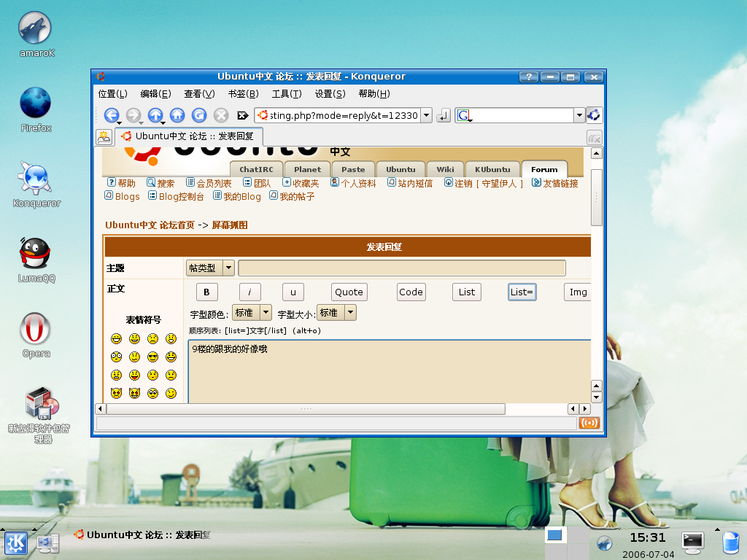Image resolution: width=747 pixels, height=560 pixels.
Task: Open the 字型大小 font size dropdown
Action: pyautogui.click(x=336, y=313)
